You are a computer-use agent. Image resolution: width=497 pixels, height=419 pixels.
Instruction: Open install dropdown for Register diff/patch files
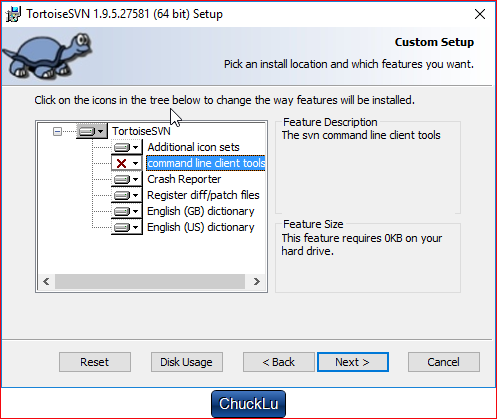[127, 195]
